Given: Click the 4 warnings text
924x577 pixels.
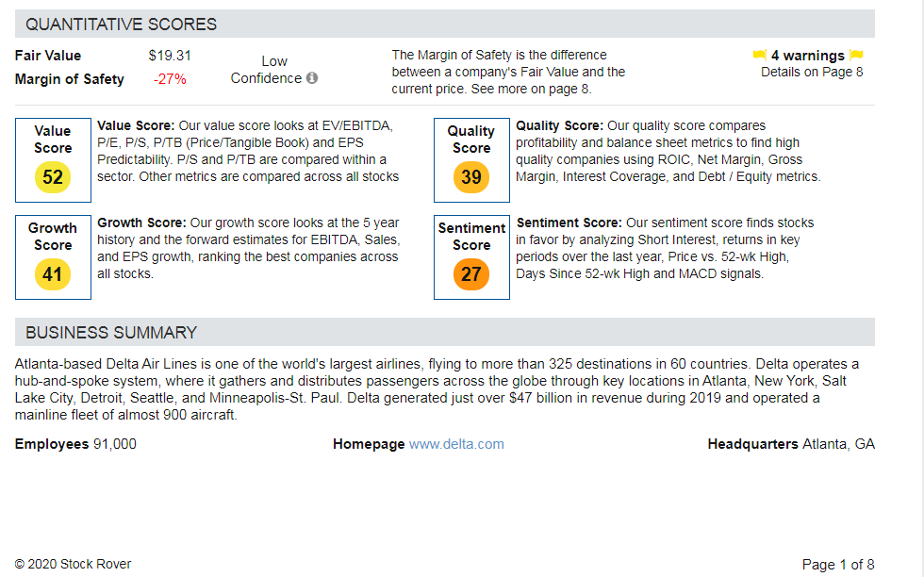Looking at the screenshot, I should coord(808,56).
